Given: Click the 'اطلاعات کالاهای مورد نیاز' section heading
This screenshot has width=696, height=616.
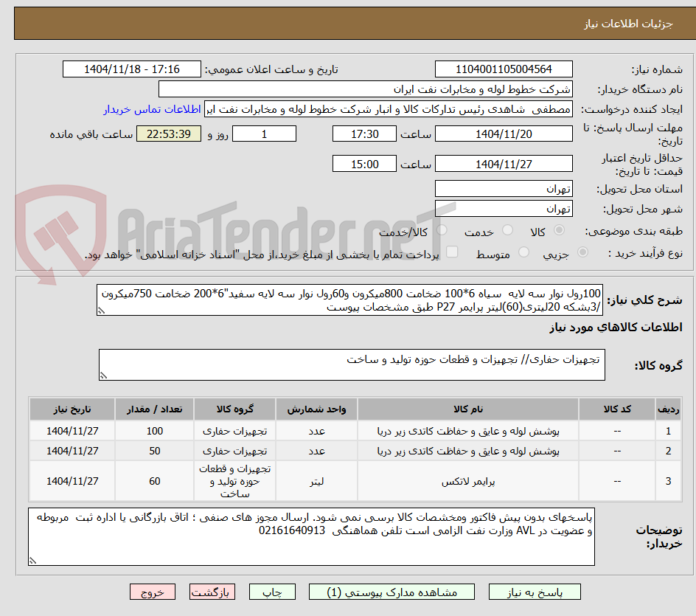Looking at the screenshot, I should pyautogui.click(x=616, y=328).
